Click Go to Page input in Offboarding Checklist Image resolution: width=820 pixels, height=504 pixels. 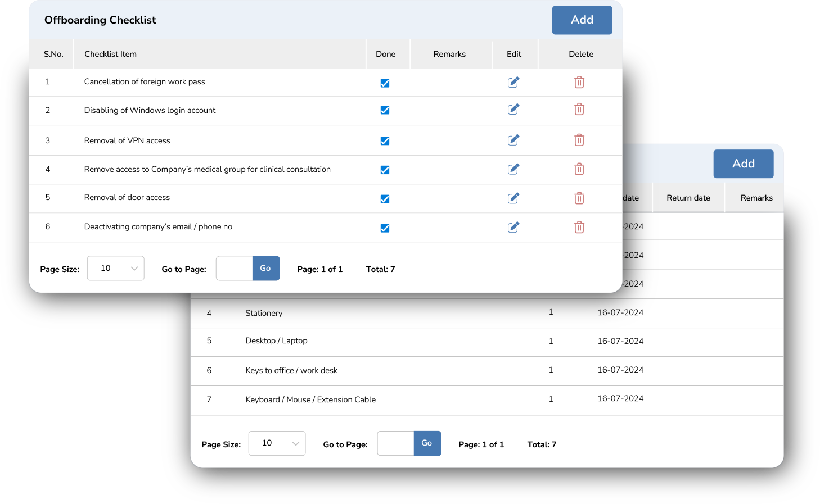tap(234, 269)
